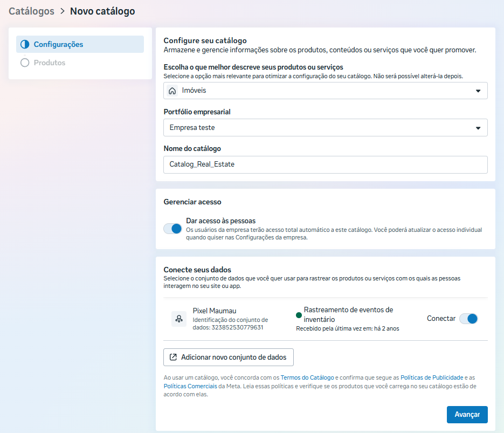Image resolution: width=504 pixels, height=433 pixels.
Task: Click the dataset ID 323852530779631 text
Action: pos(237,327)
